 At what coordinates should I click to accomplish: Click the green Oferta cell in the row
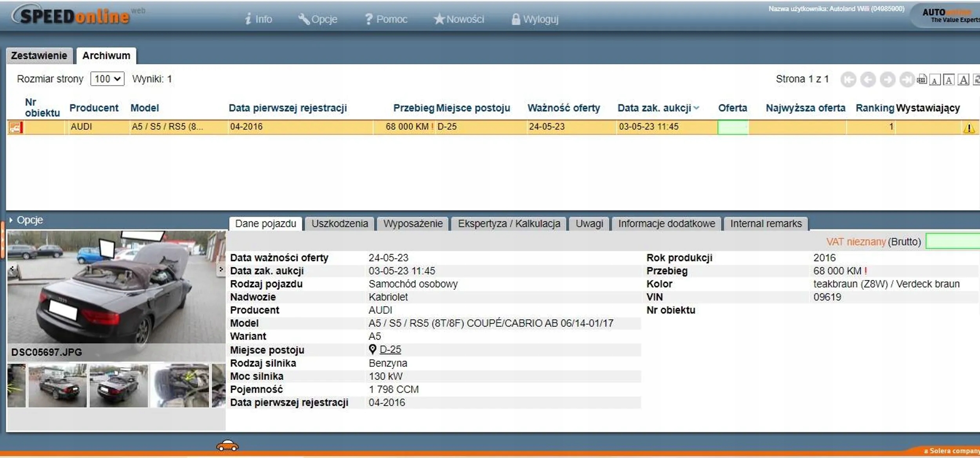[x=732, y=127]
